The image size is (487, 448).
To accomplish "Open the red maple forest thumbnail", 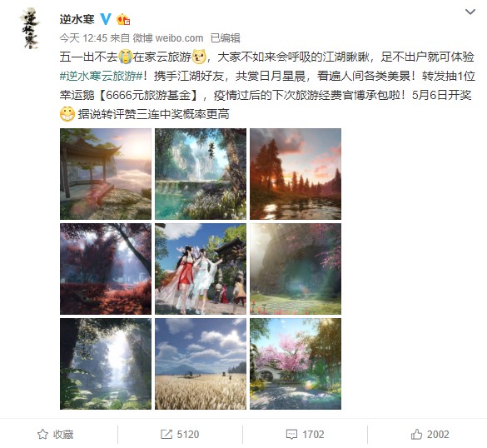I will [106, 269].
